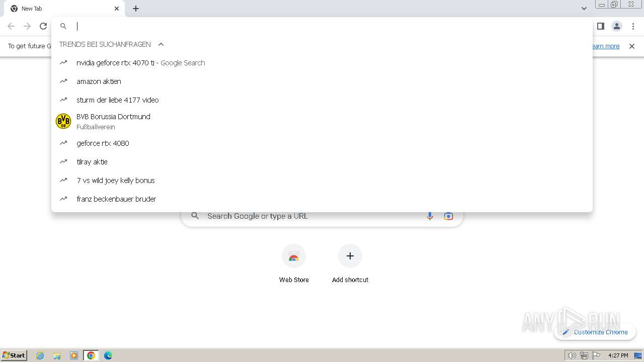Click the BVB Borussia Dortmund logo
Screen dimensions: 644x362
(x=63, y=121)
